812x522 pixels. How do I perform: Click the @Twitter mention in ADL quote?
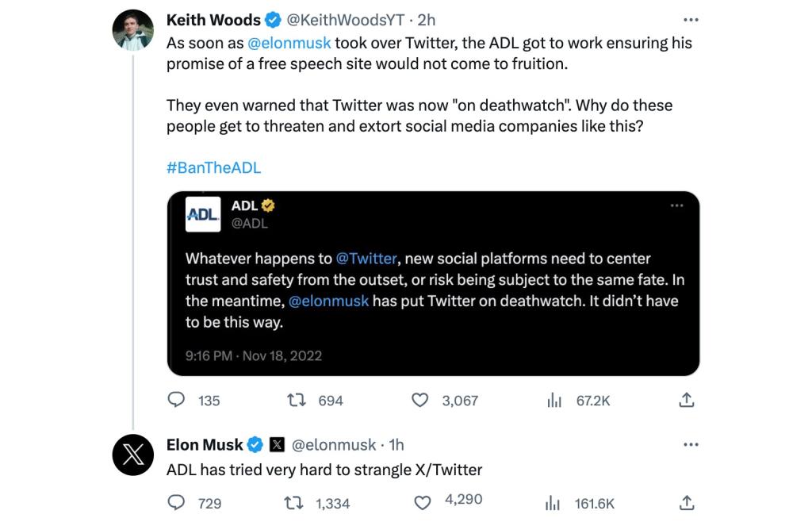366,259
